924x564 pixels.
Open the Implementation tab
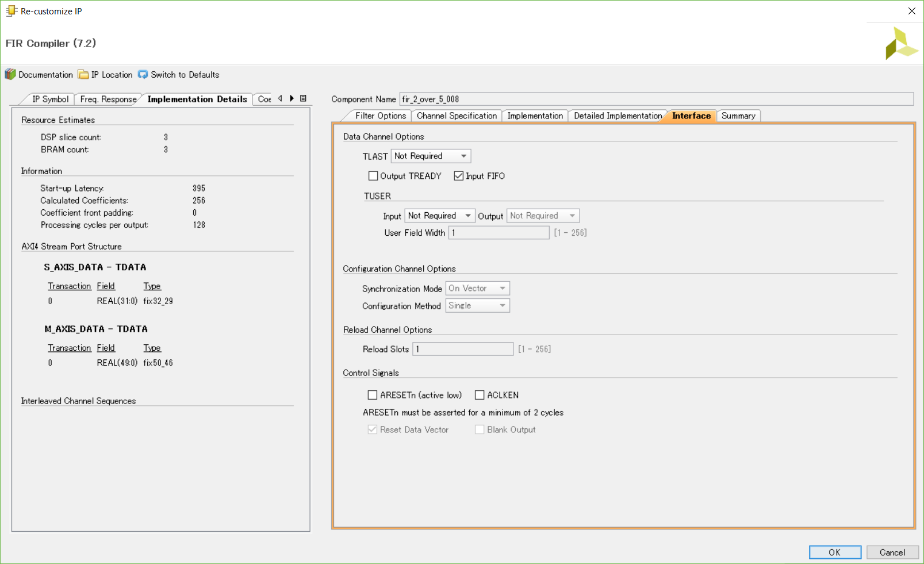[x=535, y=116]
